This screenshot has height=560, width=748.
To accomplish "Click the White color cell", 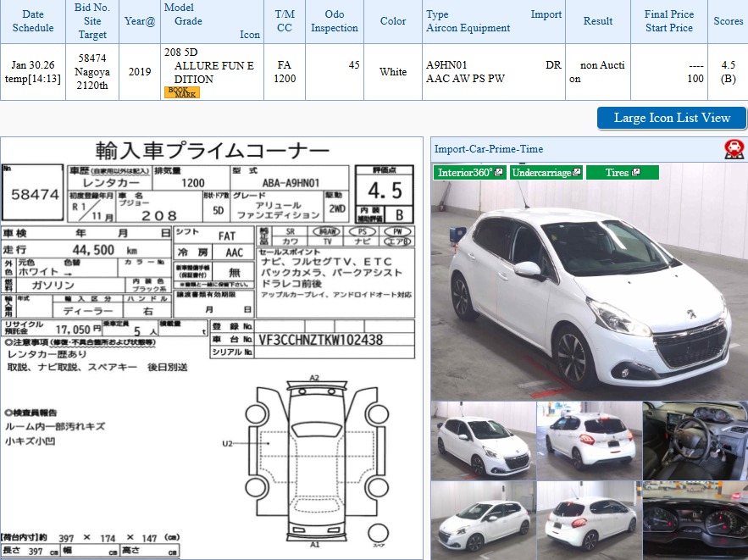I will coord(393,71).
